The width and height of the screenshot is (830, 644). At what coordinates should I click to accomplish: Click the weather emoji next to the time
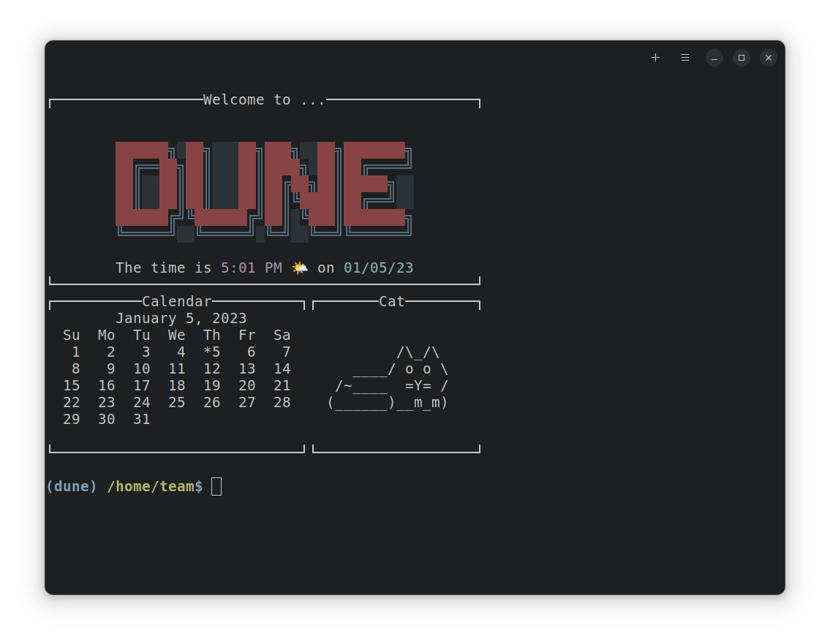(299, 268)
